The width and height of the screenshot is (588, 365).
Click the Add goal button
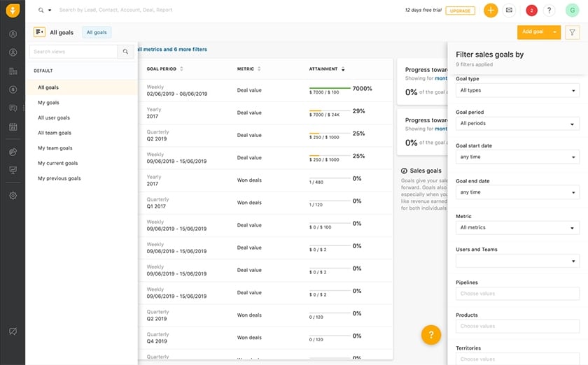[533, 32]
